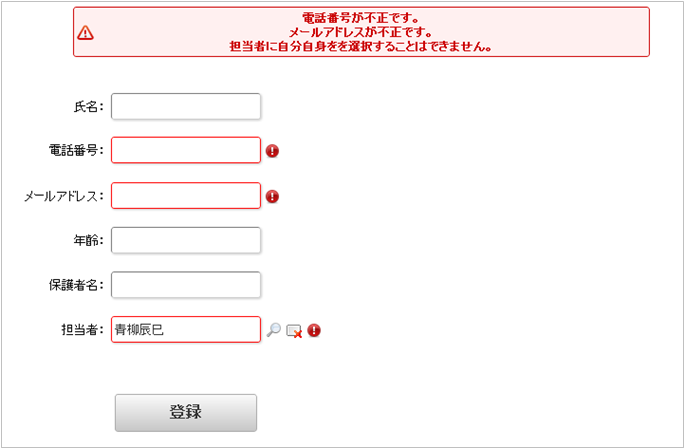Click the error icon beside 担当者 field
Image resolution: width=684 pixels, height=448 pixels.
314,330
